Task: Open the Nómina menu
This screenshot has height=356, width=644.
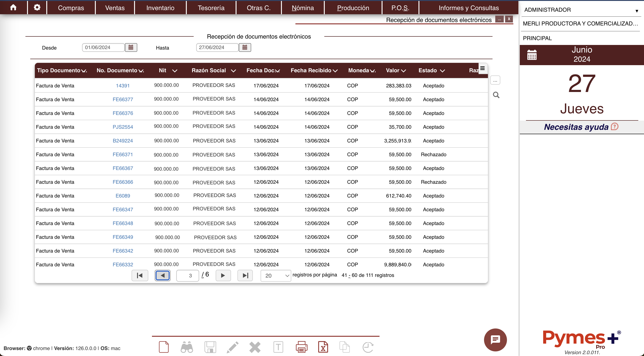Action: click(x=303, y=8)
